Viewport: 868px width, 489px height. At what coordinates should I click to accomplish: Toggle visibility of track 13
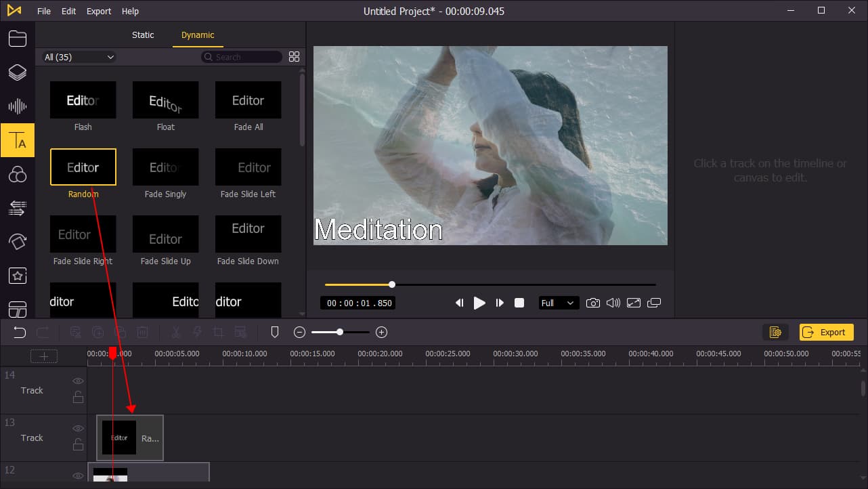(x=78, y=429)
